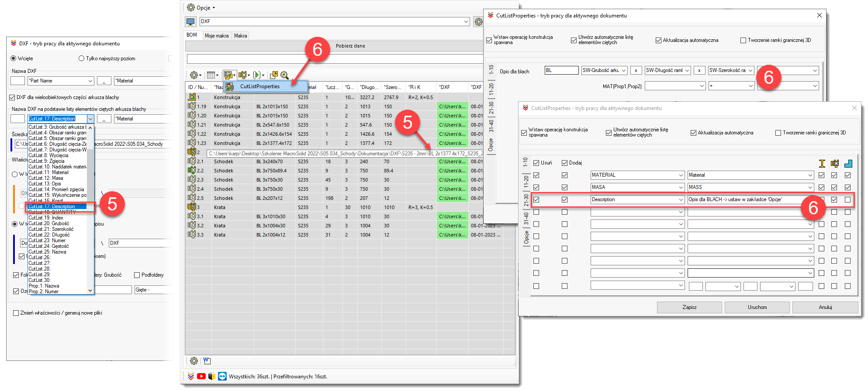Open the Part Name dropdown
This screenshot has width=868, height=391.
coord(61,81)
